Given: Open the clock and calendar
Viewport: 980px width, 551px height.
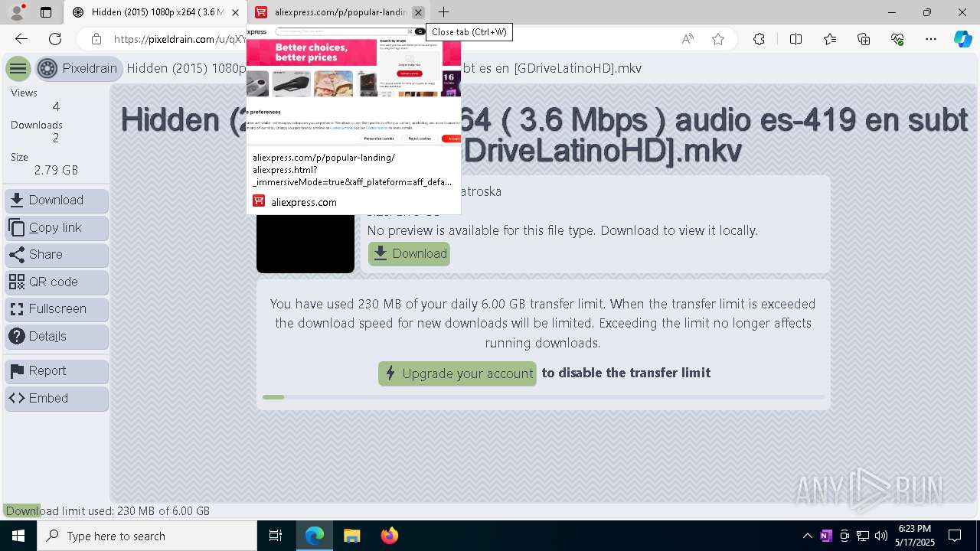Looking at the screenshot, I should 916,536.
